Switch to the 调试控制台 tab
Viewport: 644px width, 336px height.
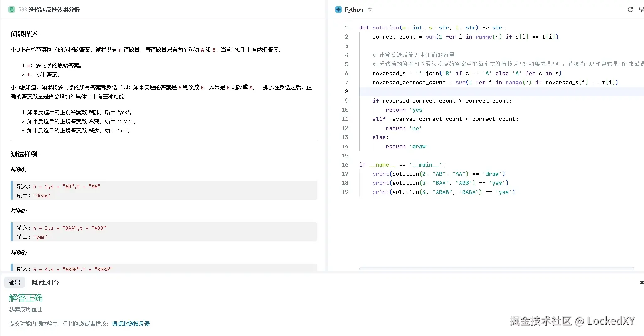45,282
